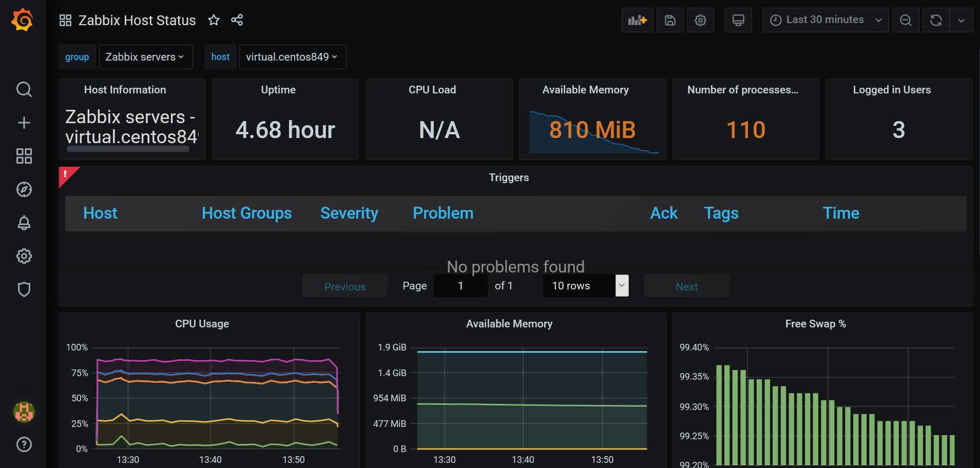The image size is (980, 468).
Task: Open the Zabbix servers group dropdown
Action: point(145,56)
